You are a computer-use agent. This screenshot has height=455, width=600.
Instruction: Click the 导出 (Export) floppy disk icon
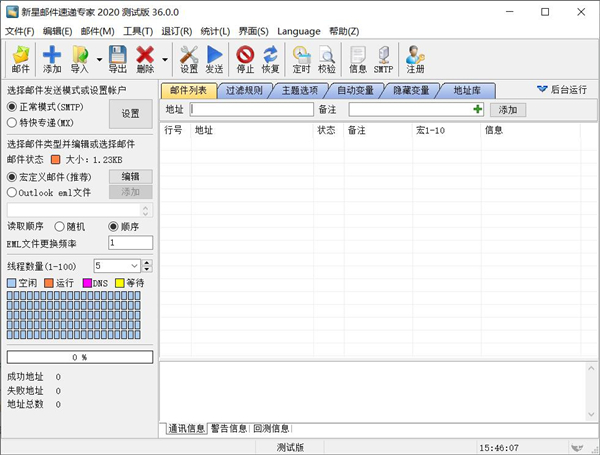[117, 59]
